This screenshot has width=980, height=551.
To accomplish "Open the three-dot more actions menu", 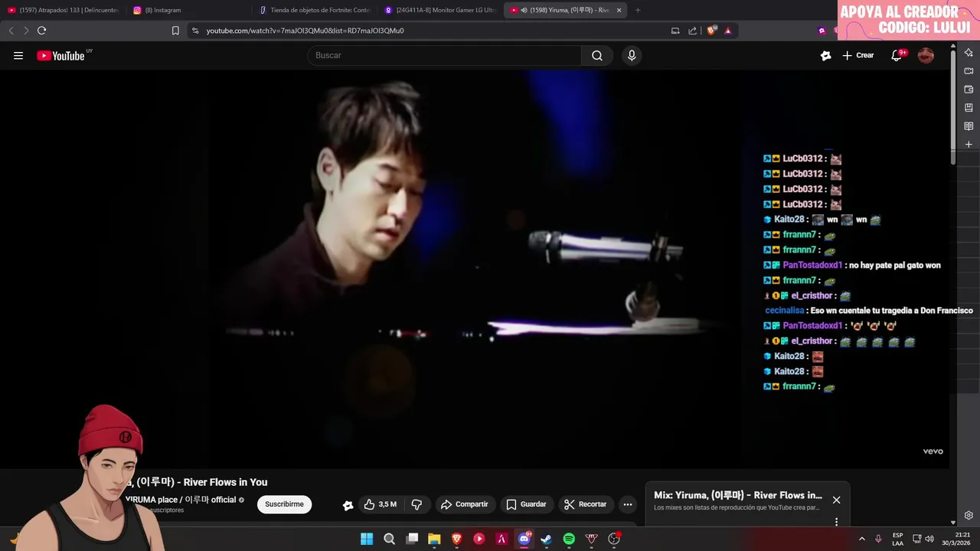I will tap(628, 504).
